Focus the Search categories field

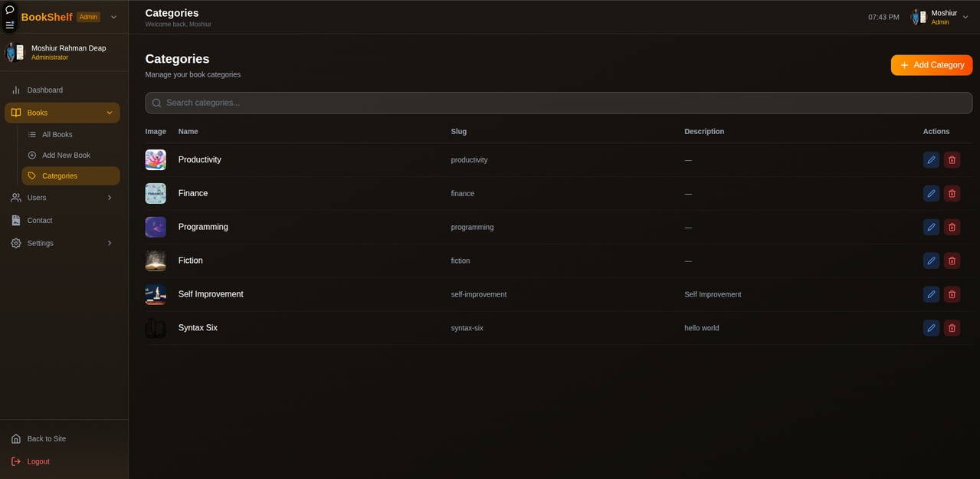(x=559, y=103)
